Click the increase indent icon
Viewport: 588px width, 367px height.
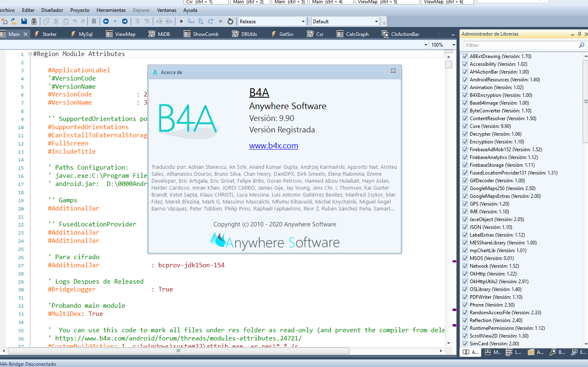tap(169, 21)
